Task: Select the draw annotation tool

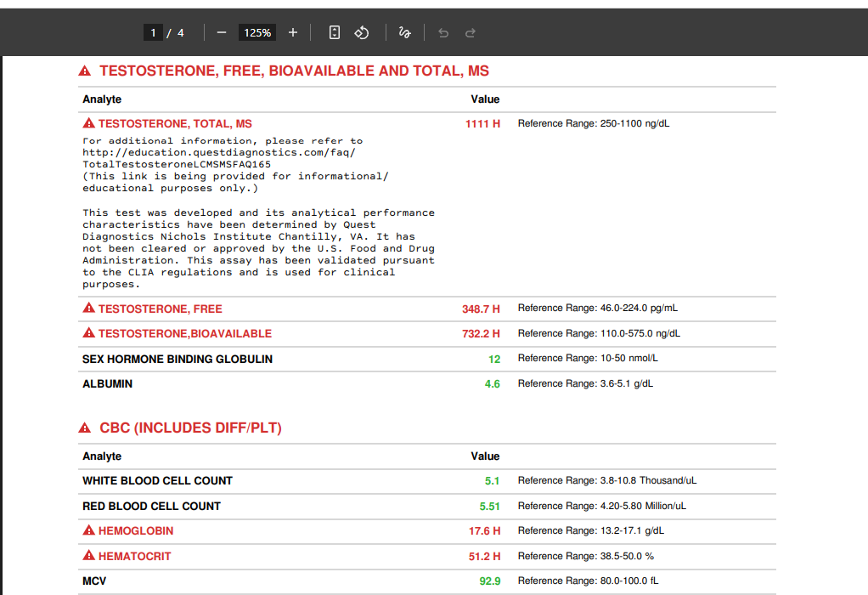Action: coord(404,32)
